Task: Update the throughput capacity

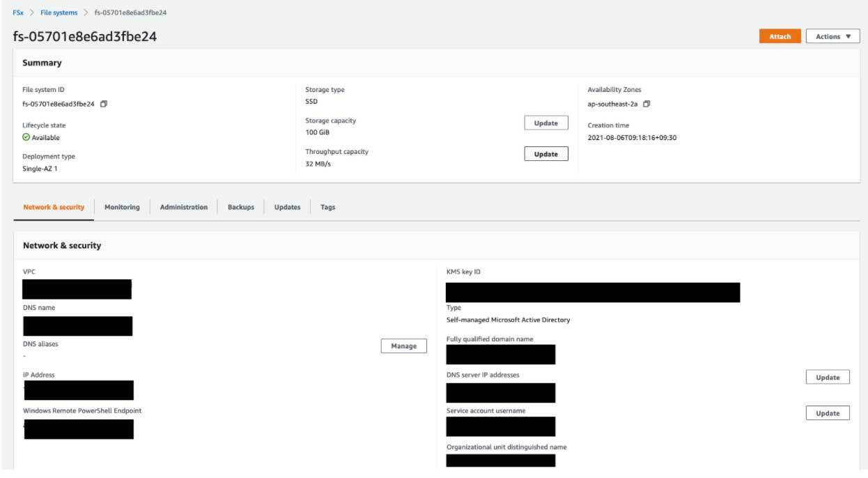Action: coord(546,153)
